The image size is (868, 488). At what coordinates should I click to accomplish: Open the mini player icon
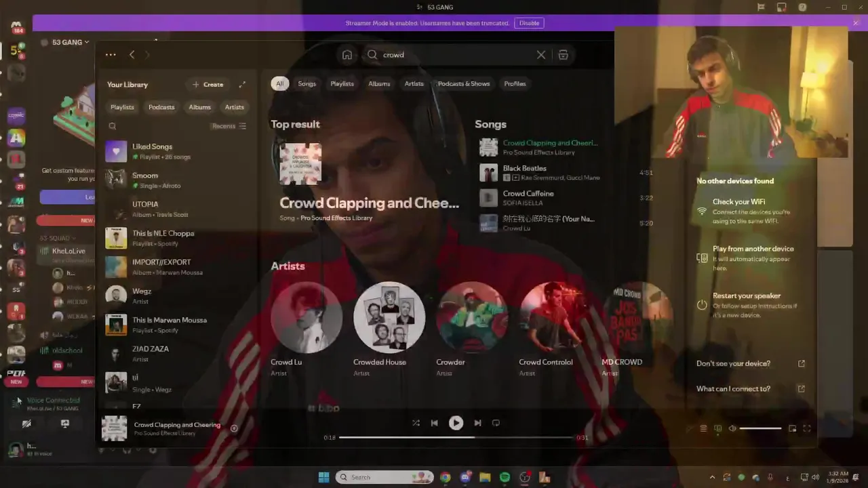[x=792, y=428]
